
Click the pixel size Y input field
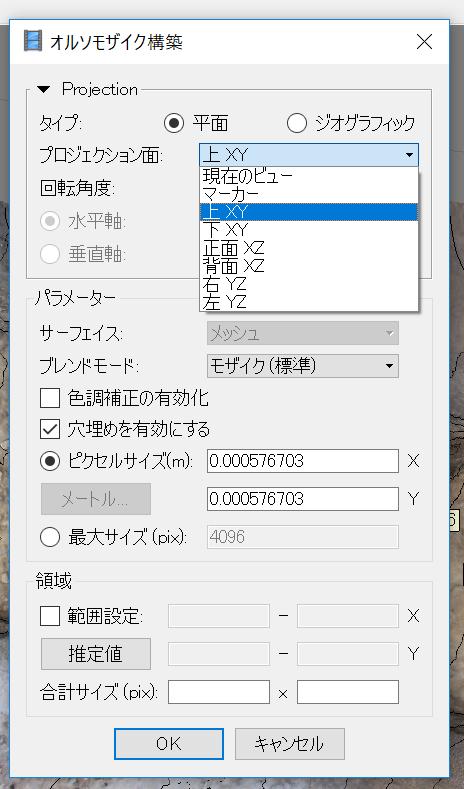(302, 499)
